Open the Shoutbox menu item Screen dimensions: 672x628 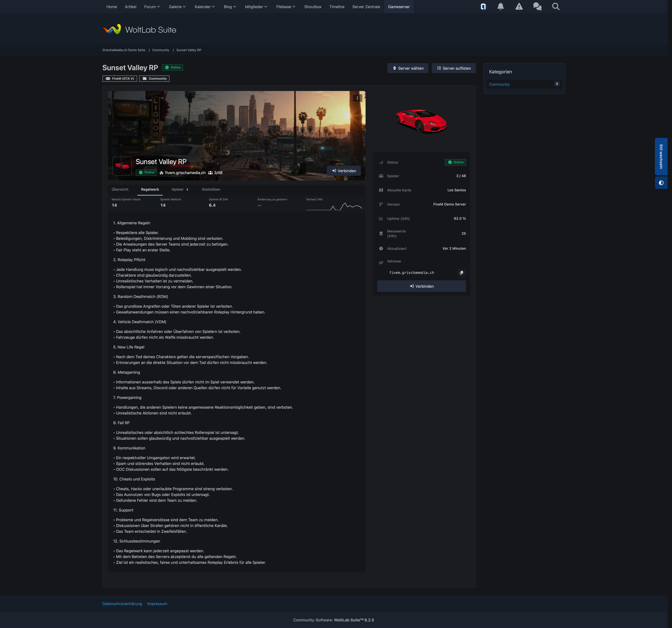click(313, 7)
